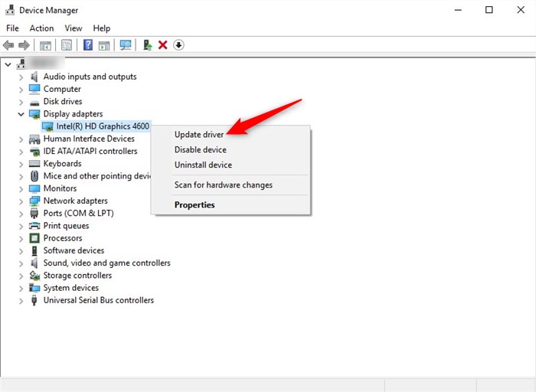Click the Show/Hide console tree icon
The image size is (536, 392).
[45, 45]
